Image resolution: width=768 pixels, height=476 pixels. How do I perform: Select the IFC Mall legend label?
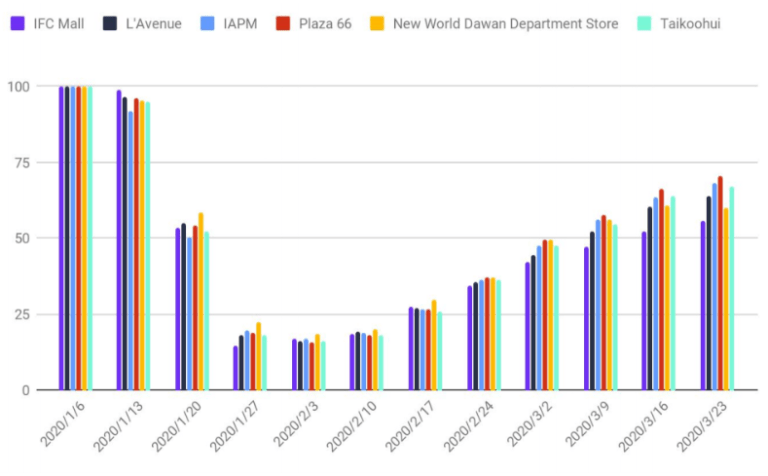coord(59,23)
